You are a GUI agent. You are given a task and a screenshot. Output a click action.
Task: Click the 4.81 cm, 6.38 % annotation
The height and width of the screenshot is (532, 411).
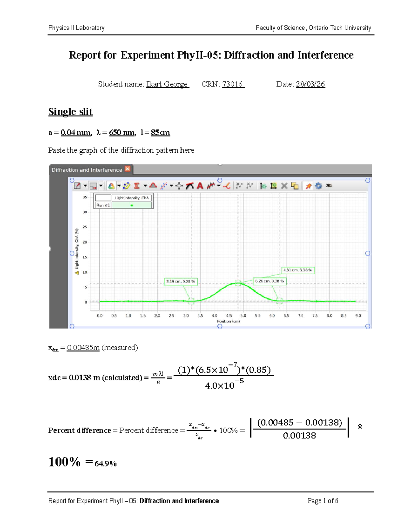[x=297, y=270]
